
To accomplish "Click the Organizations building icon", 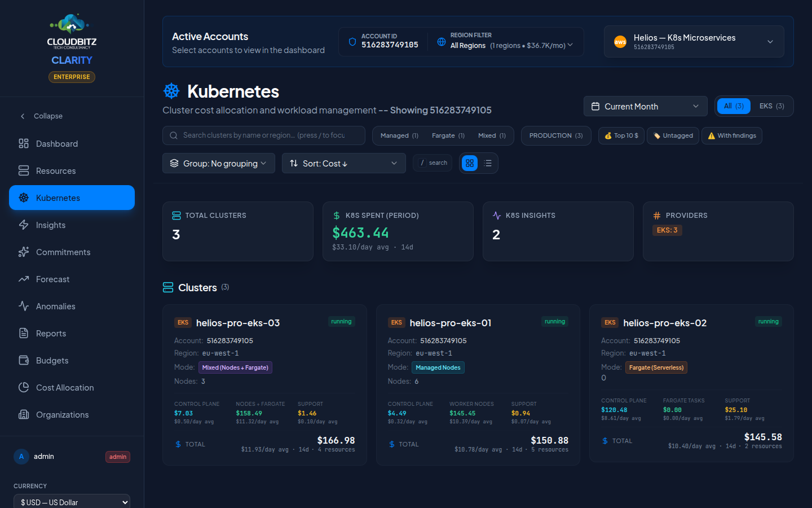I will pyautogui.click(x=24, y=414).
